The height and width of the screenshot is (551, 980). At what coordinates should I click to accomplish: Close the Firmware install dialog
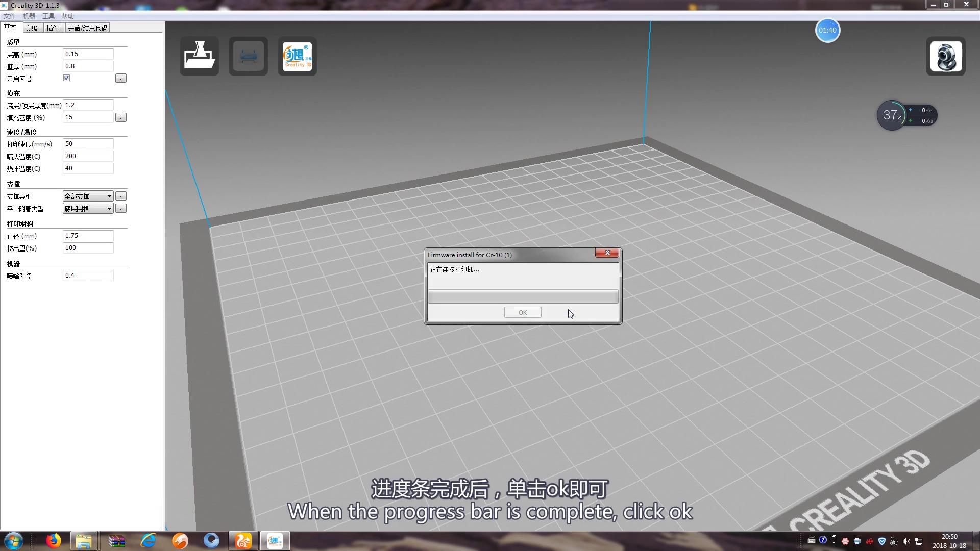[x=607, y=253]
